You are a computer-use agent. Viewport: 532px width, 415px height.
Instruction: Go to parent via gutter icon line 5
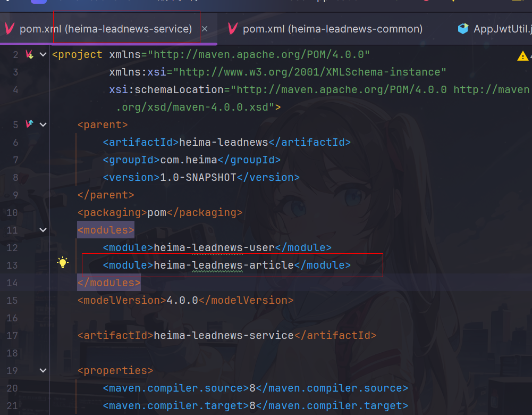point(30,124)
